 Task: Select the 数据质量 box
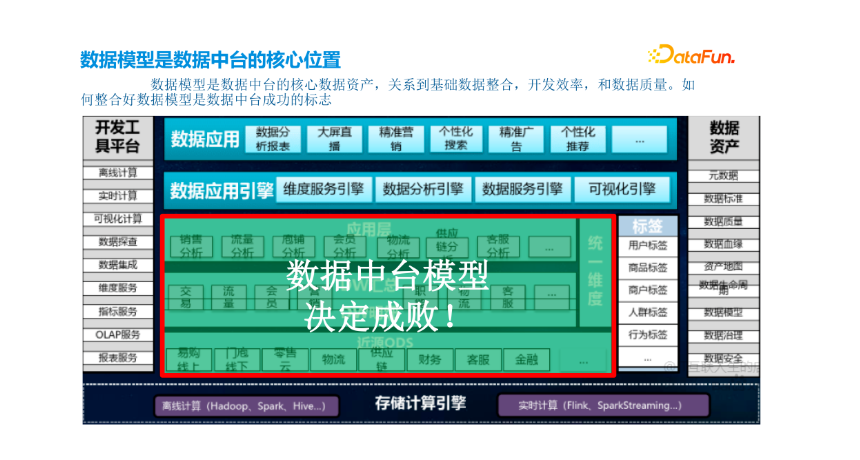[723, 222]
